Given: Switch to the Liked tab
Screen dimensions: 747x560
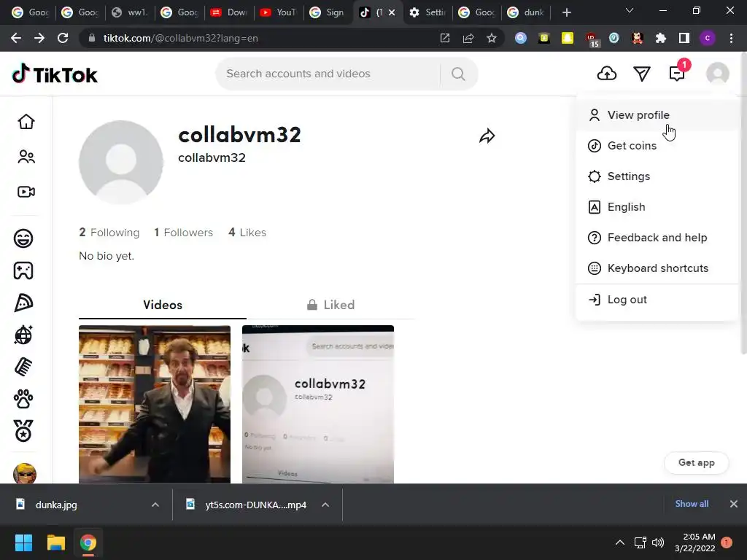Looking at the screenshot, I should click(330, 305).
